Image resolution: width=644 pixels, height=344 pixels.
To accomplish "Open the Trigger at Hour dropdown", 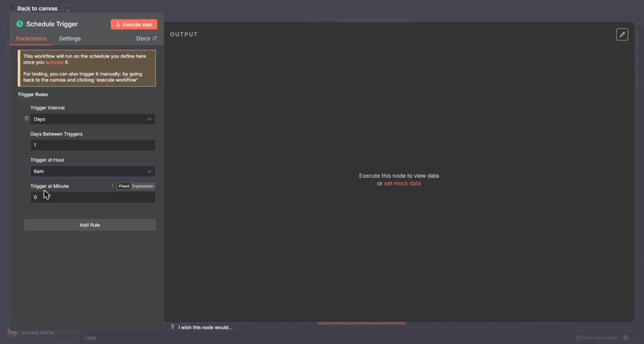I will pos(93,171).
